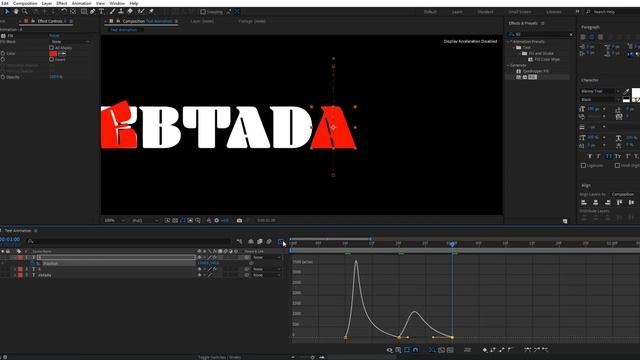Select the Puppet Pin tool

tap(151, 11)
